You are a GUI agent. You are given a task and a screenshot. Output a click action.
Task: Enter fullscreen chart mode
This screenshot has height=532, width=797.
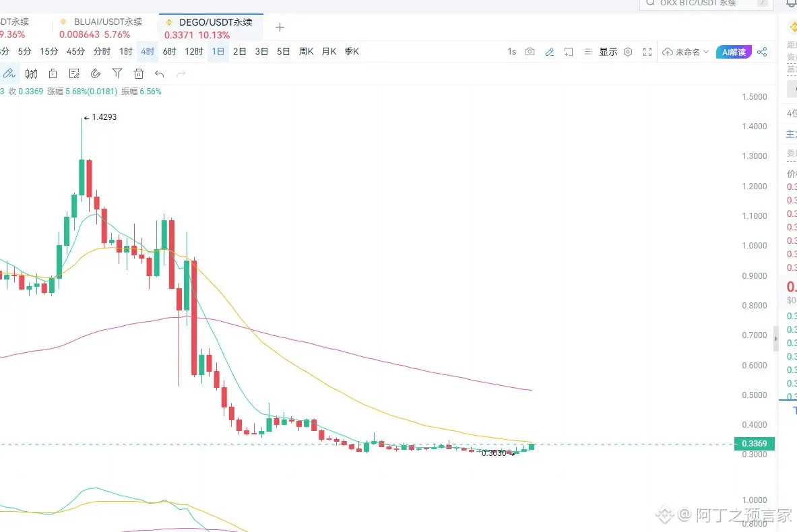[x=647, y=52]
